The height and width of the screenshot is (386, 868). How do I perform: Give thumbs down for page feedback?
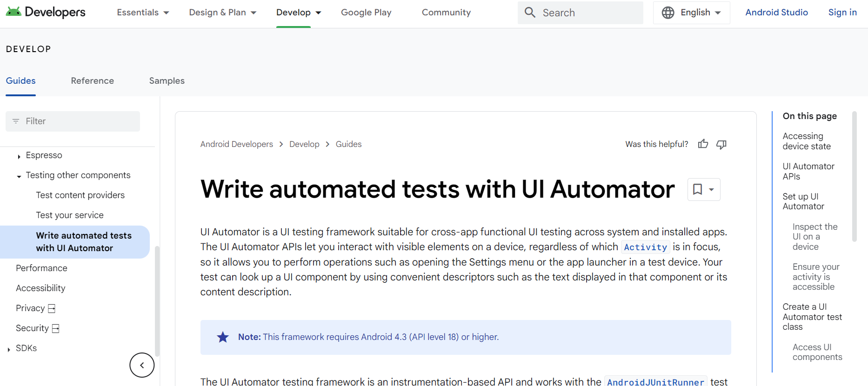tap(721, 145)
